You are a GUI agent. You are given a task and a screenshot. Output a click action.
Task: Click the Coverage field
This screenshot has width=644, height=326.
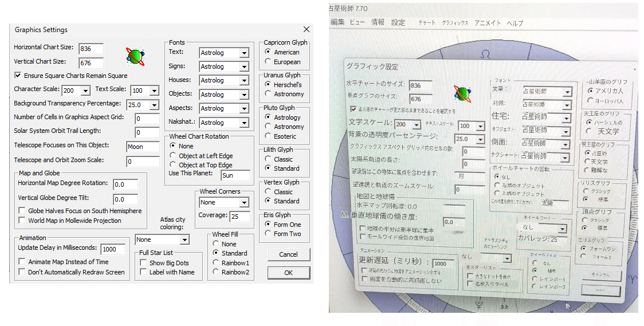(240, 217)
